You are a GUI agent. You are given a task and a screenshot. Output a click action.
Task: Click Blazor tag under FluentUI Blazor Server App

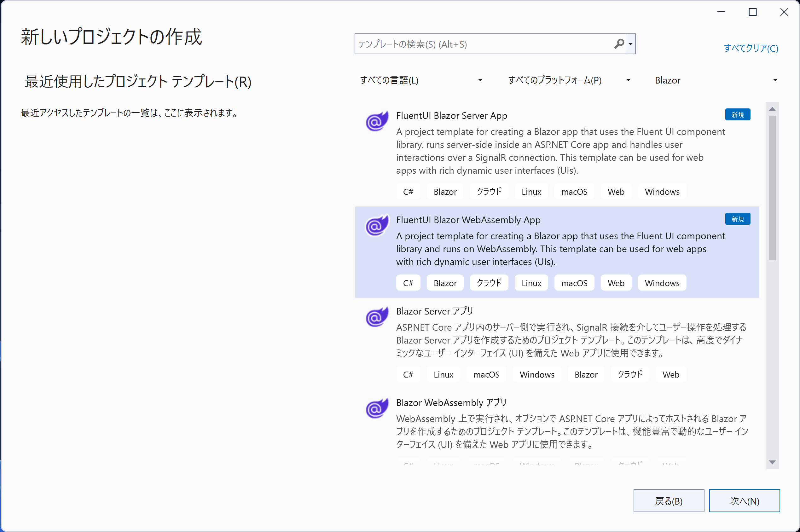[445, 192]
